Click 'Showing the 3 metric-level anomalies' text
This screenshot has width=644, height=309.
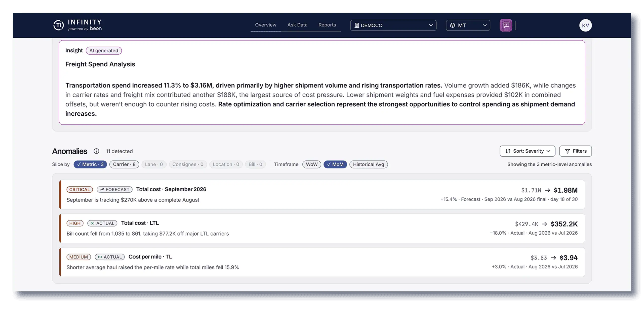point(549,164)
